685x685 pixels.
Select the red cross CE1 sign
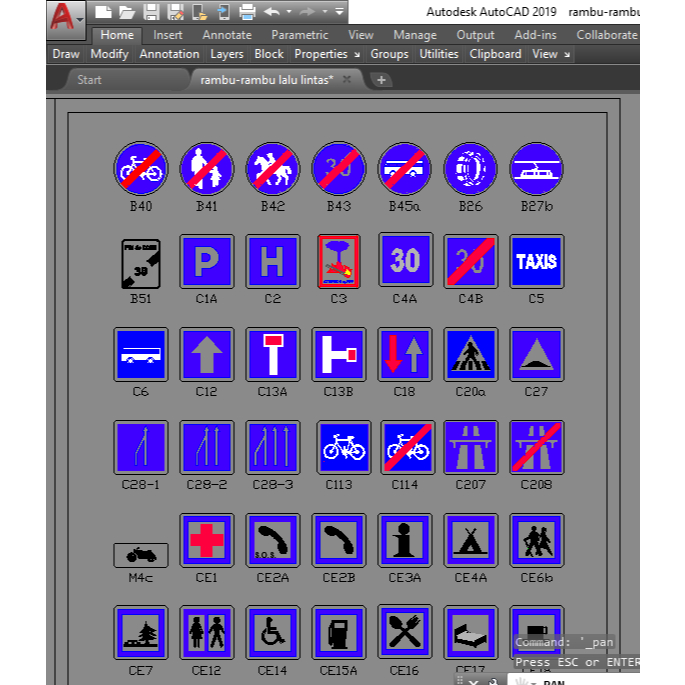click(207, 540)
